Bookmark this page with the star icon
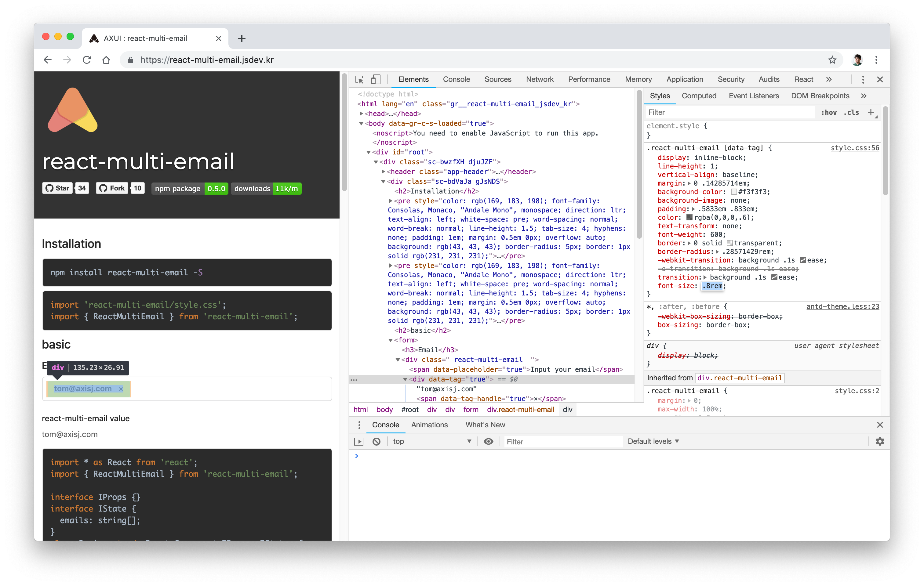The height and width of the screenshot is (586, 924). click(x=832, y=60)
